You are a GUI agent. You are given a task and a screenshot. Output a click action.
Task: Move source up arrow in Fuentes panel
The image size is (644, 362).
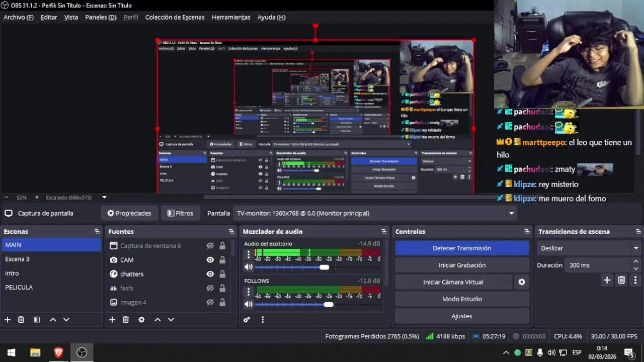point(157,320)
